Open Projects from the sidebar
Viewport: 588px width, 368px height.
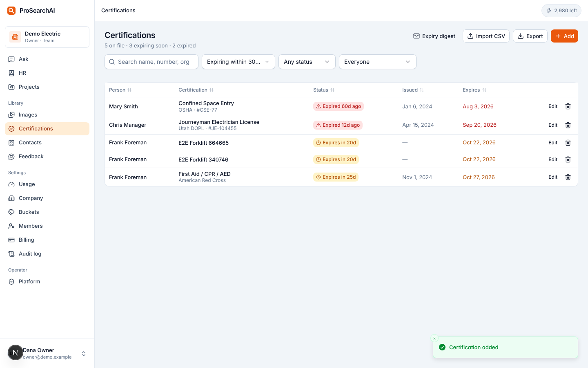point(47,87)
